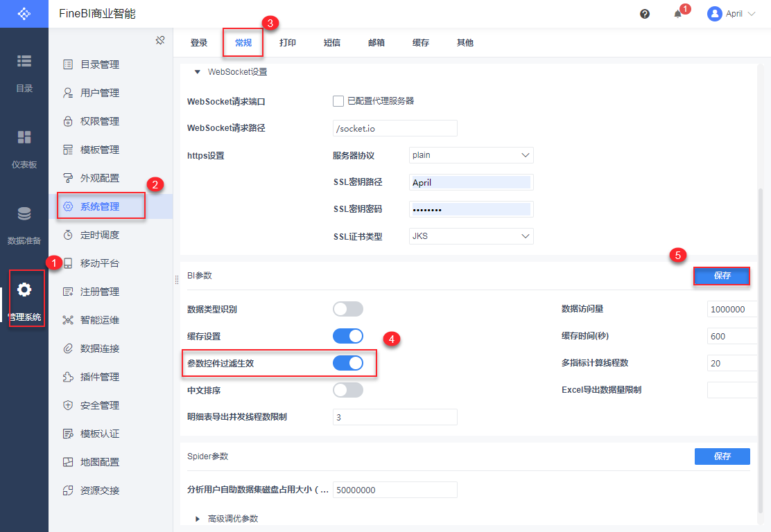Click the 插件管理 puzzle icon
Viewport: 771px width, 532px height.
click(68, 378)
